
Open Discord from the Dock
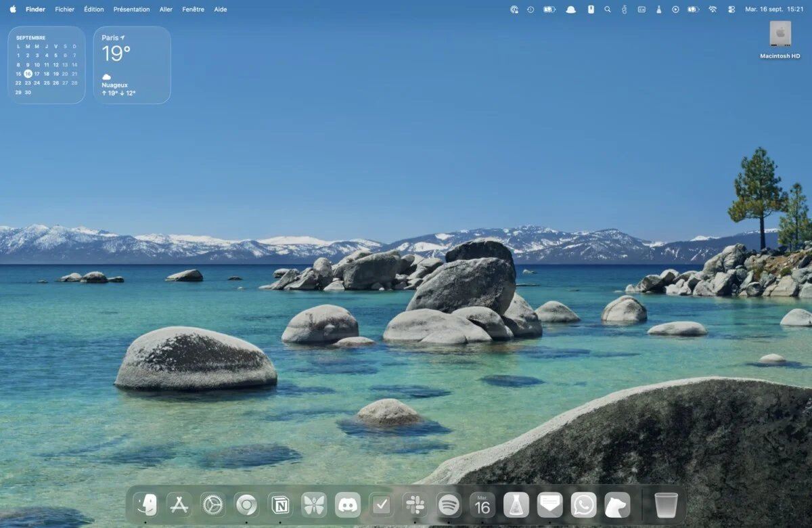(x=348, y=504)
